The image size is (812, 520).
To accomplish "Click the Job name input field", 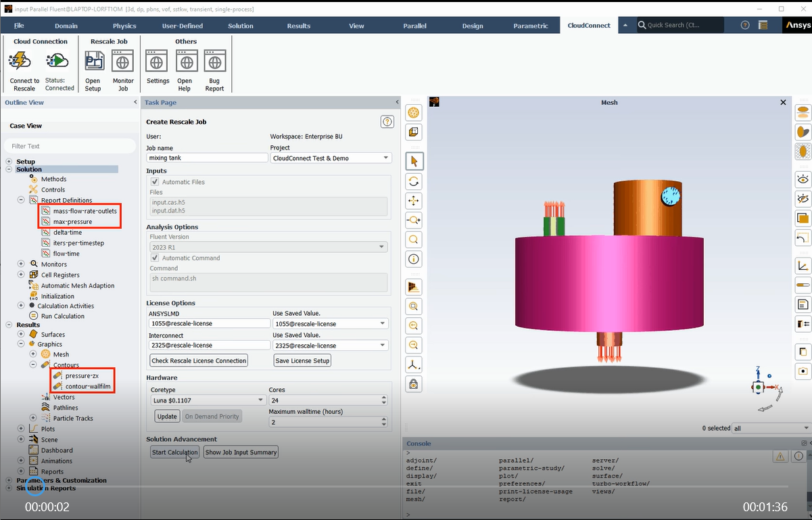I will pos(207,158).
